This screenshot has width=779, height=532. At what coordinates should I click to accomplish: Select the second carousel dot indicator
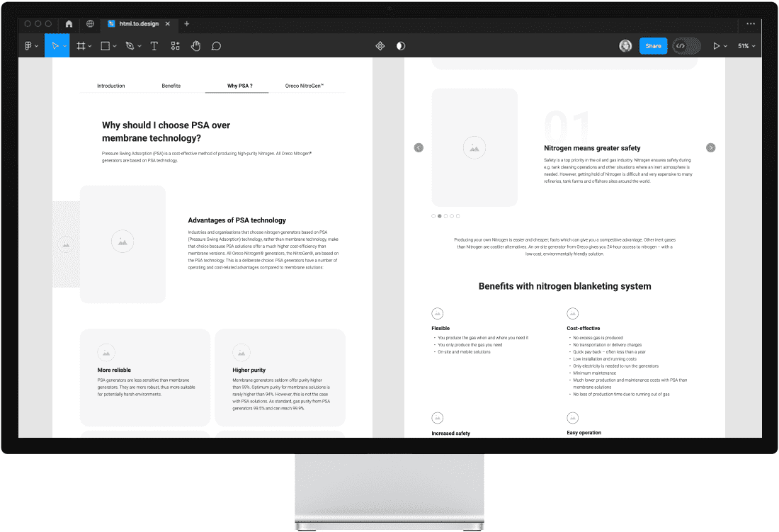pyautogui.click(x=440, y=216)
